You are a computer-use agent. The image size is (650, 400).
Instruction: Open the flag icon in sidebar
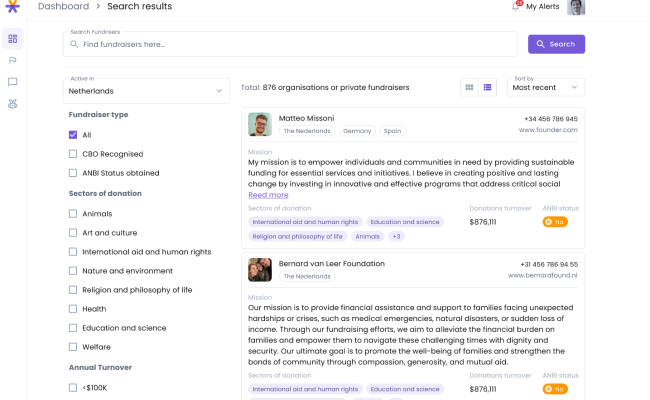tap(12, 61)
